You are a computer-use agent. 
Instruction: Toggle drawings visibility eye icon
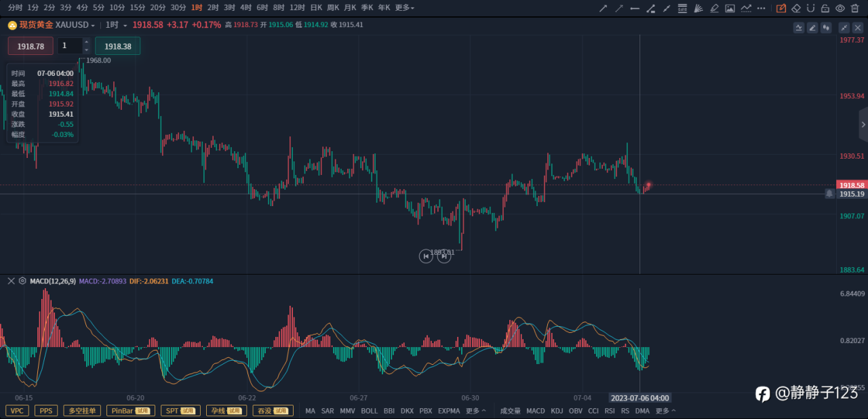[840, 8]
